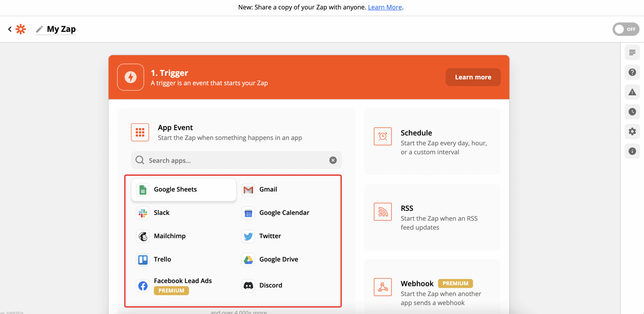The image size is (644, 314).
Task: Open the warning triangle alerts icon
Action: point(632,92)
